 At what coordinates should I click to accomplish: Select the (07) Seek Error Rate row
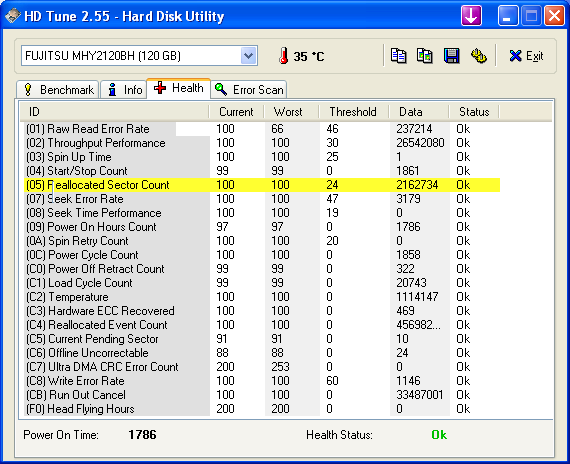point(262,199)
